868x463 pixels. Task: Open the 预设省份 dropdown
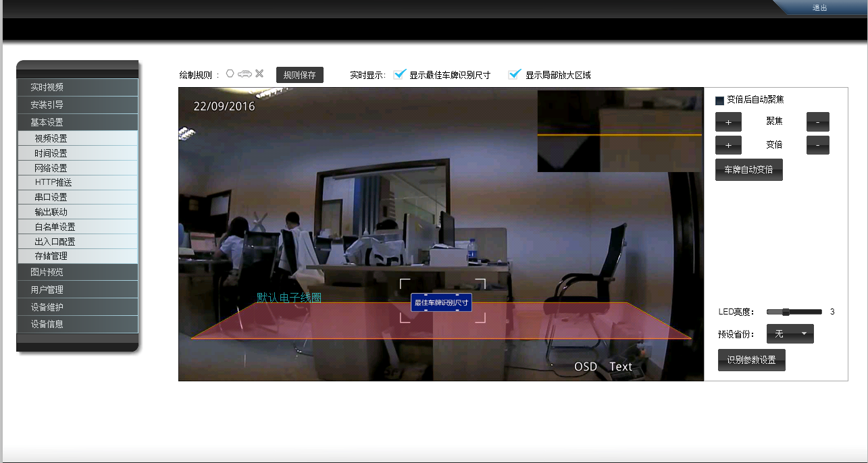click(790, 334)
